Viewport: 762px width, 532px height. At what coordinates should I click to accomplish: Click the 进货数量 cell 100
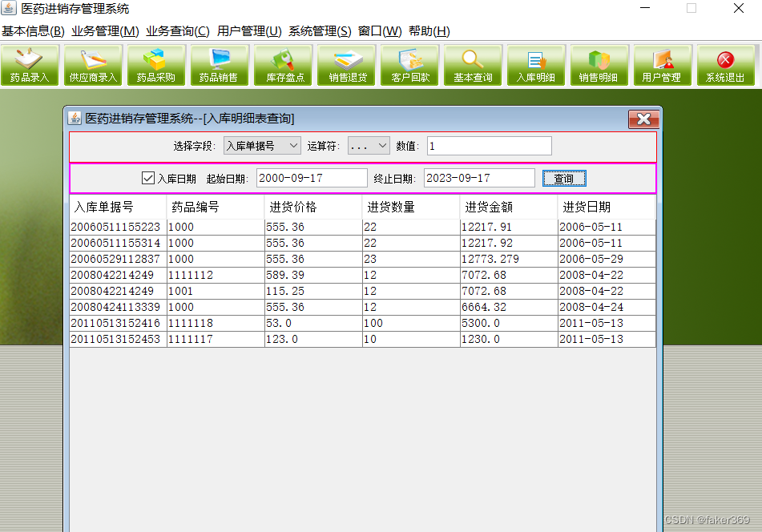[x=411, y=323]
